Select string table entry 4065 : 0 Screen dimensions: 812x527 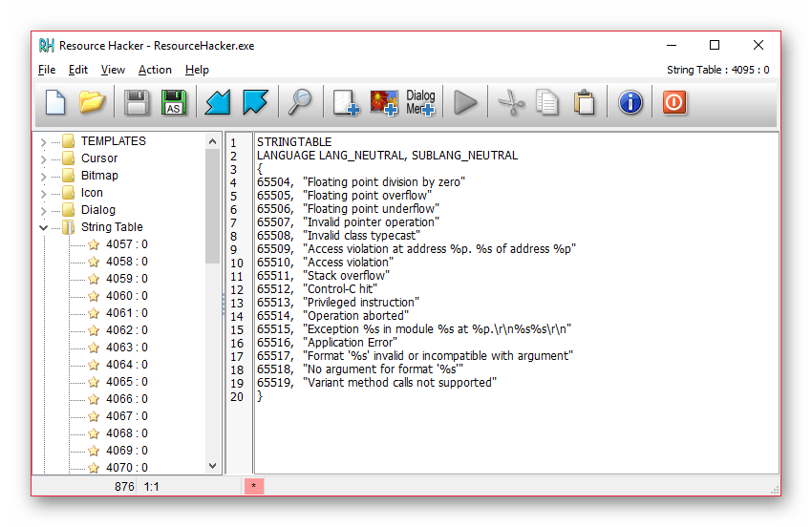127,382
